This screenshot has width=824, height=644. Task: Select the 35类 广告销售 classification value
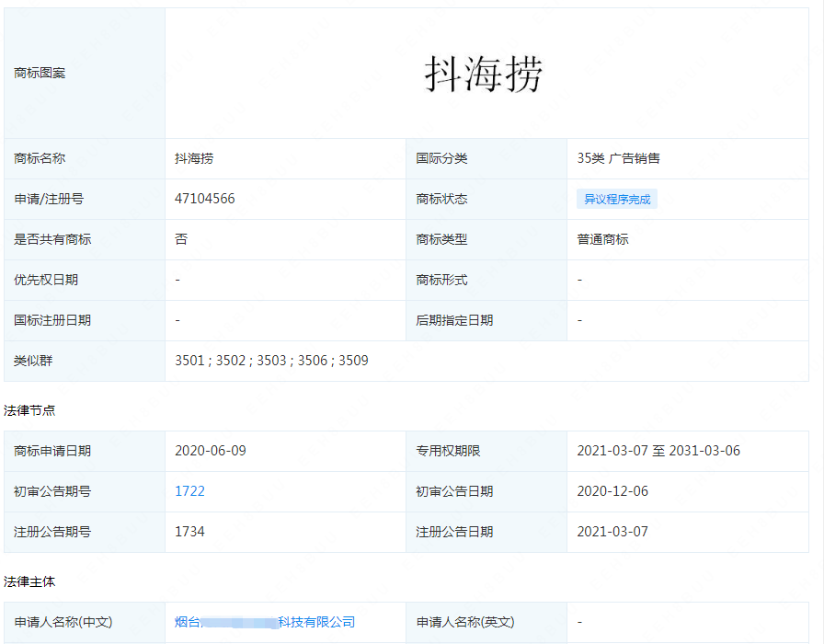(618, 158)
